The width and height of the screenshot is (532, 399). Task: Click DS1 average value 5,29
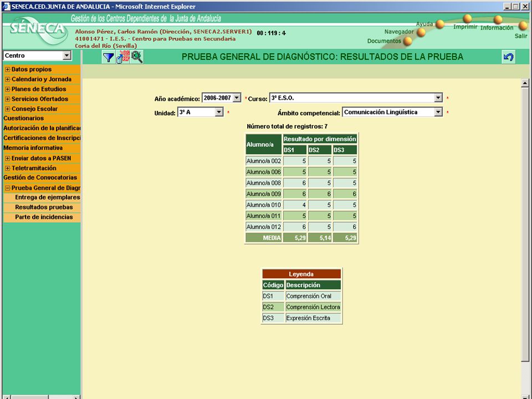pos(295,238)
